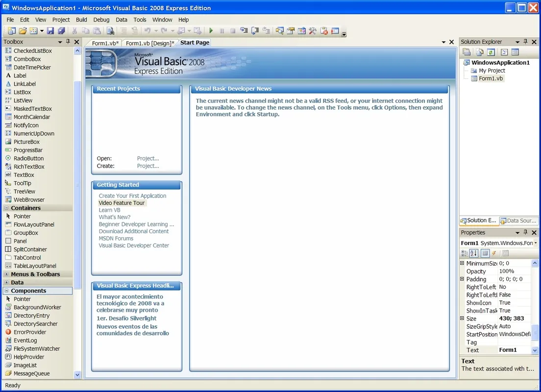Viewport: 541px width, 392px height.
Task: Switch to the Data Sources panel tab
Action: (x=518, y=220)
